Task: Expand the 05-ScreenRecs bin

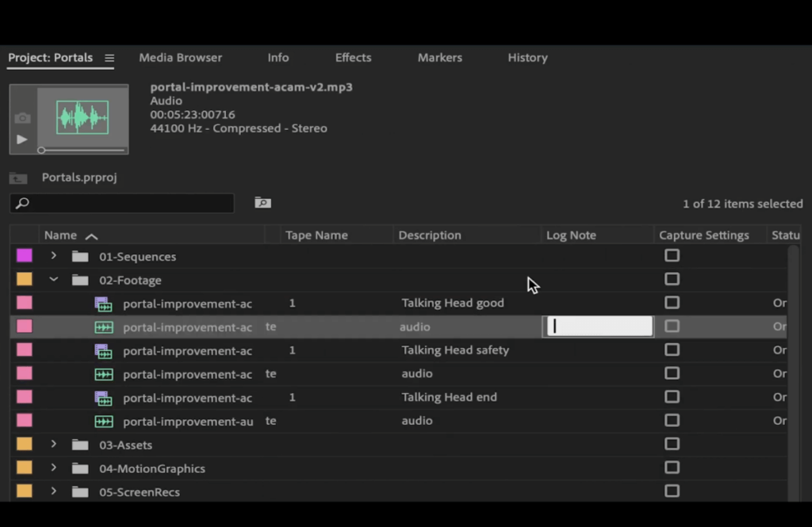Action: pyautogui.click(x=53, y=491)
